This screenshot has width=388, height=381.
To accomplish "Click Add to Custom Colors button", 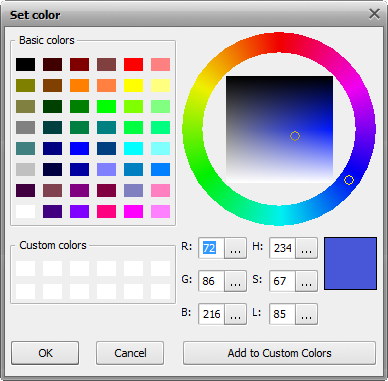I will (279, 353).
